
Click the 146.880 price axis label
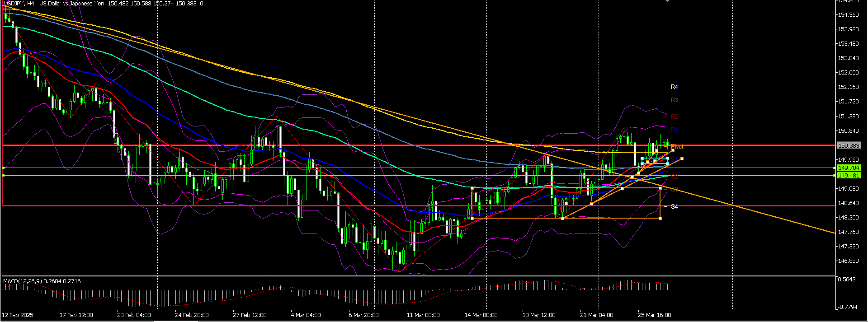click(x=848, y=261)
